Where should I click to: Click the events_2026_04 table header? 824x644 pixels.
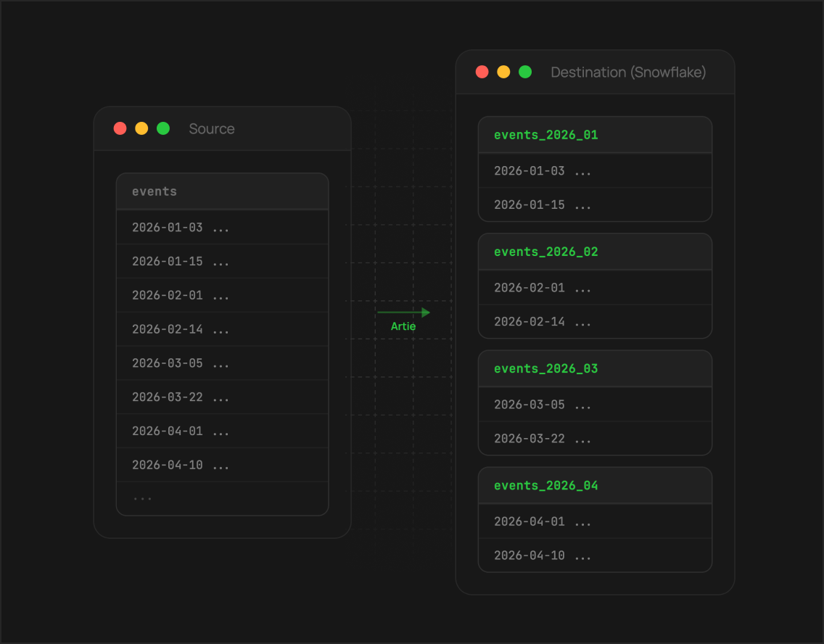pyautogui.click(x=595, y=486)
